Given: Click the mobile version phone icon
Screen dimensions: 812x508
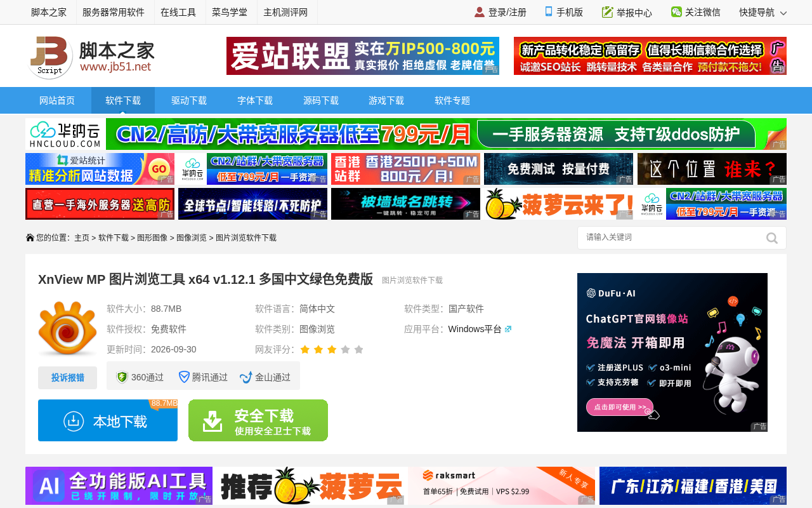Looking at the screenshot, I should pyautogui.click(x=549, y=12).
